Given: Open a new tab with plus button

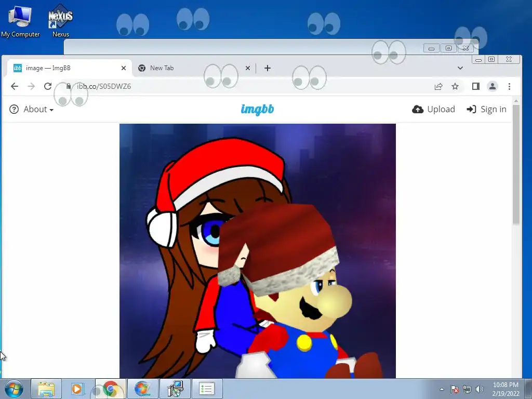Looking at the screenshot, I should pyautogui.click(x=268, y=68).
